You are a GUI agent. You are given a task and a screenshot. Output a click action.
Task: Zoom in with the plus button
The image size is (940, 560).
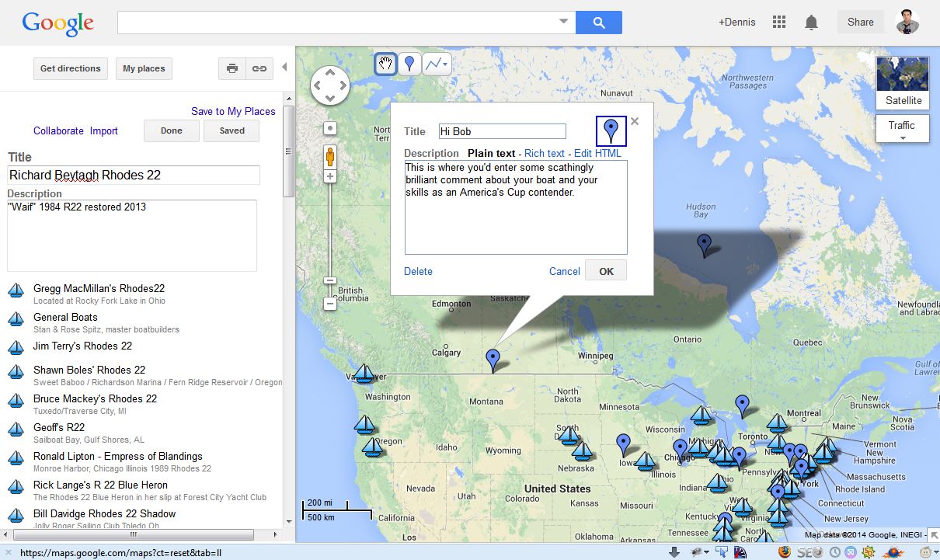point(330,177)
